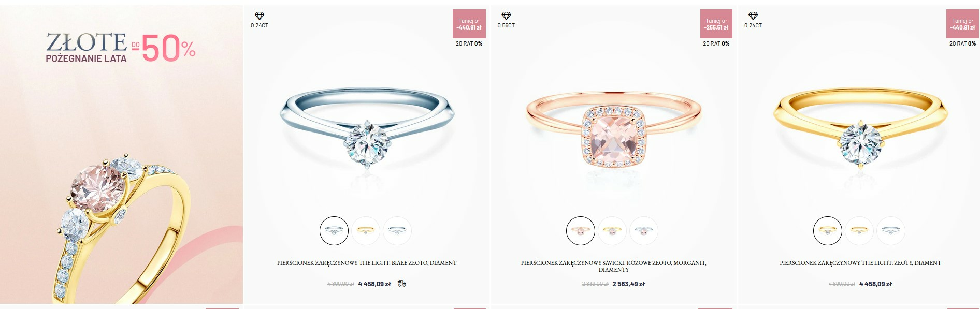Choose middle variant thumbnail under yellow gold ring
The image size is (980, 309).
point(859,231)
